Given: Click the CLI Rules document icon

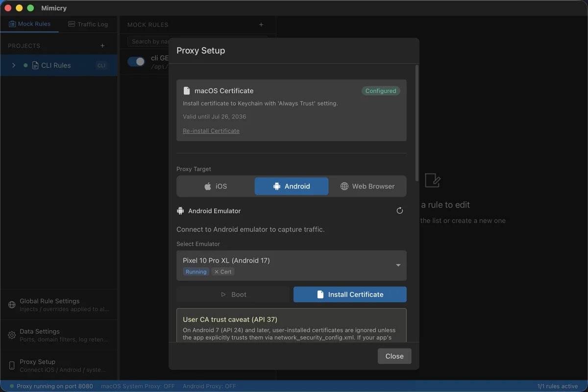Looking at the screenshot, I should pos(35,65).
